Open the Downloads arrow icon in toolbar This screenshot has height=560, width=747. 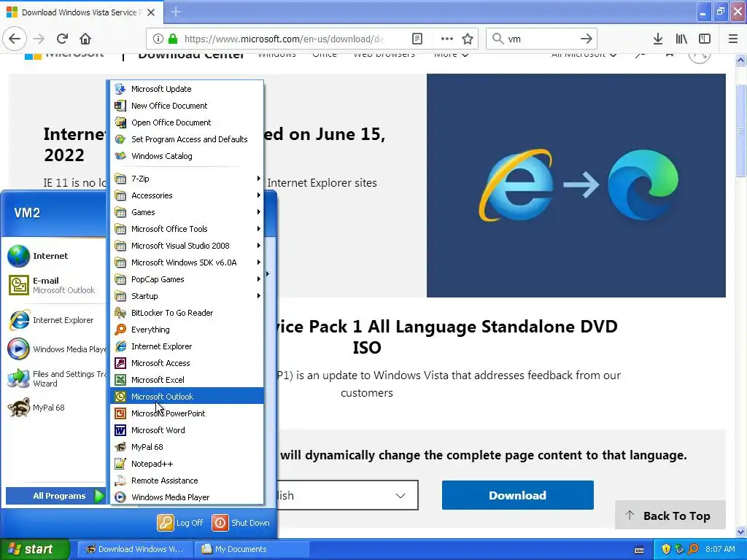point(658,39)
